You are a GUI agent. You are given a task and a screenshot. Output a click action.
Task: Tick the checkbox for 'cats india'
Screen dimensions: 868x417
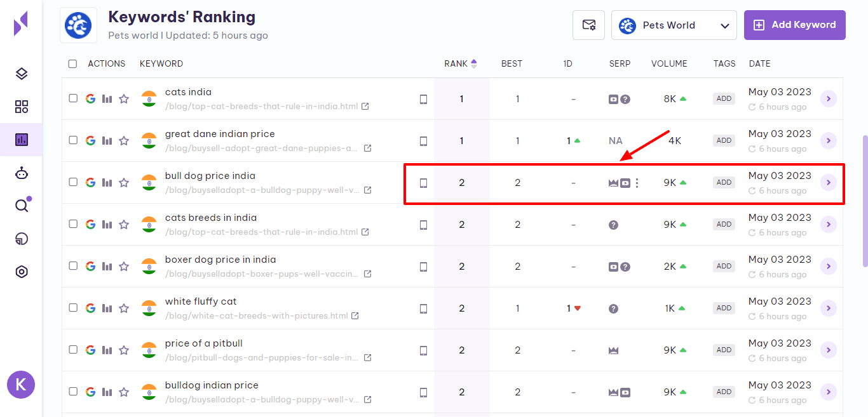(x=73, y=98)
